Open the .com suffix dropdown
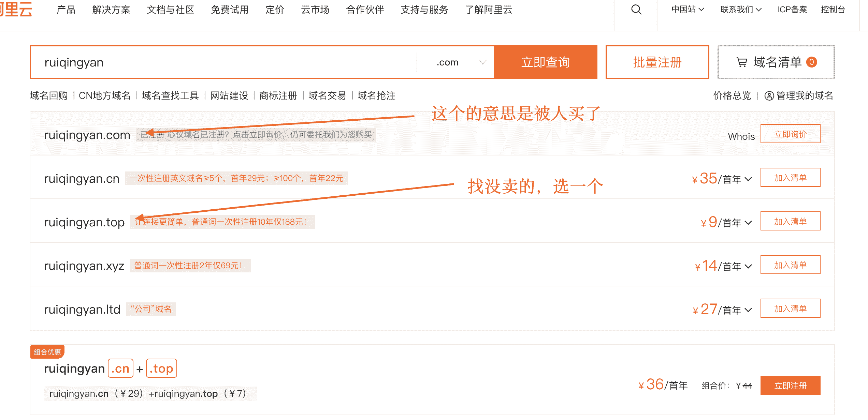Viewport: 868px width, 420px height. (x=455, y=62)
